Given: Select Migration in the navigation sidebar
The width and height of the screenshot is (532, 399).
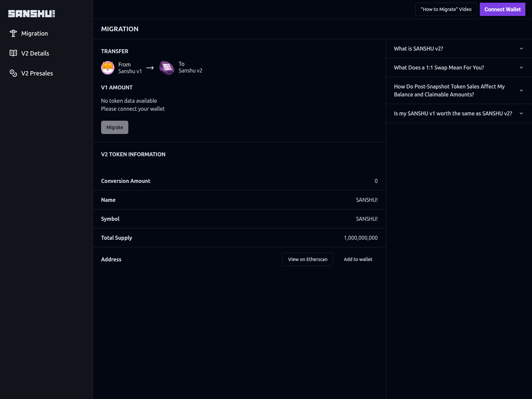Looking at the screenshot, I should pyautogui.click(x=34, y=33).
